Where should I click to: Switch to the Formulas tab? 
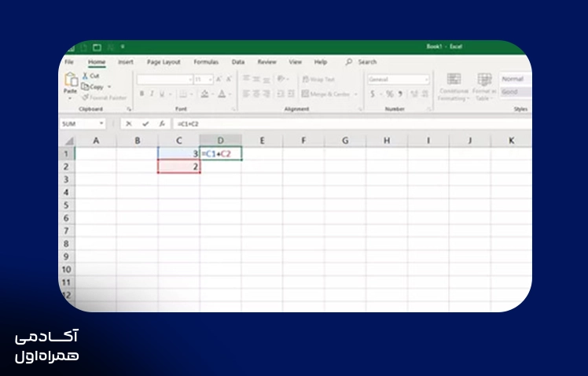point(206,62)
